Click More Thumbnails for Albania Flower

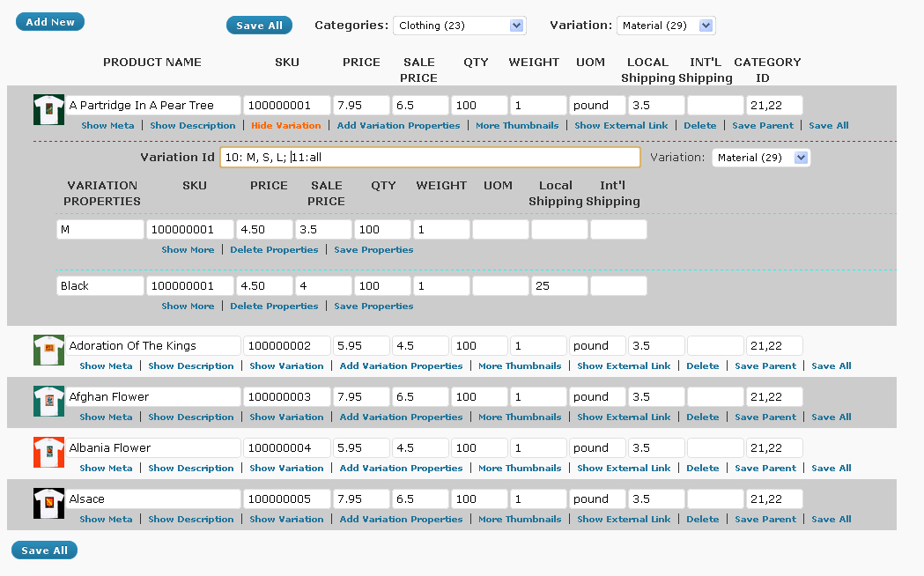click(x=520, y=469)
